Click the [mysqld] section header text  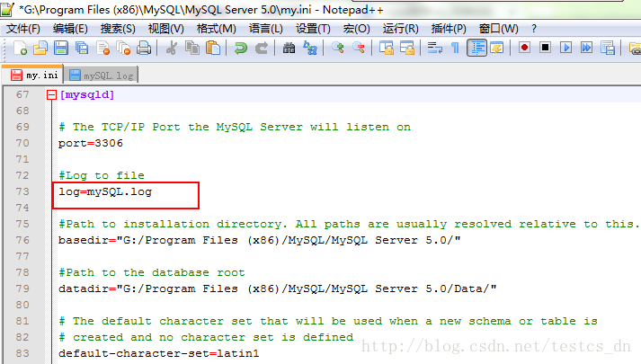pyautogui.click(x=87, y=94)
